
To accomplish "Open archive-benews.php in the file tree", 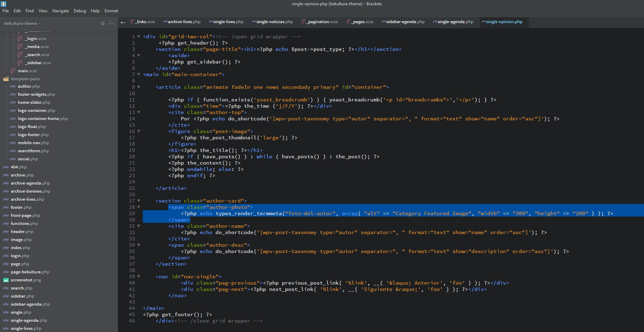I will [x=31, y=191].
